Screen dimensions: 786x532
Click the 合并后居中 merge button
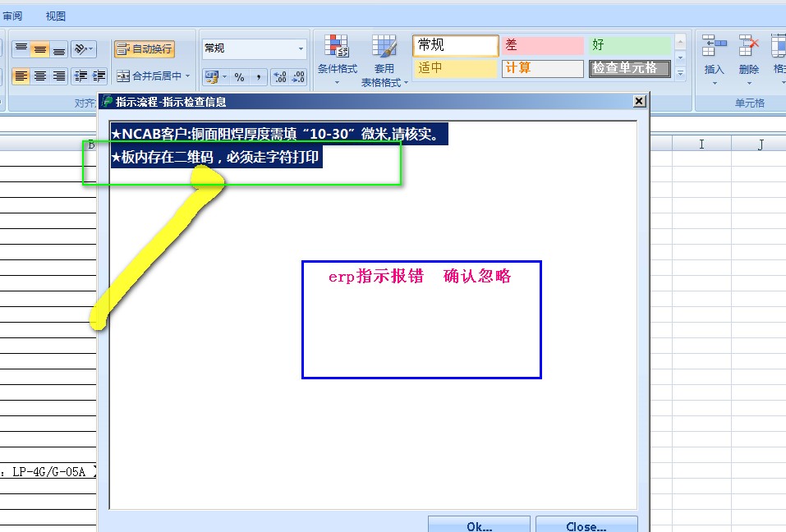click(149, 76)
